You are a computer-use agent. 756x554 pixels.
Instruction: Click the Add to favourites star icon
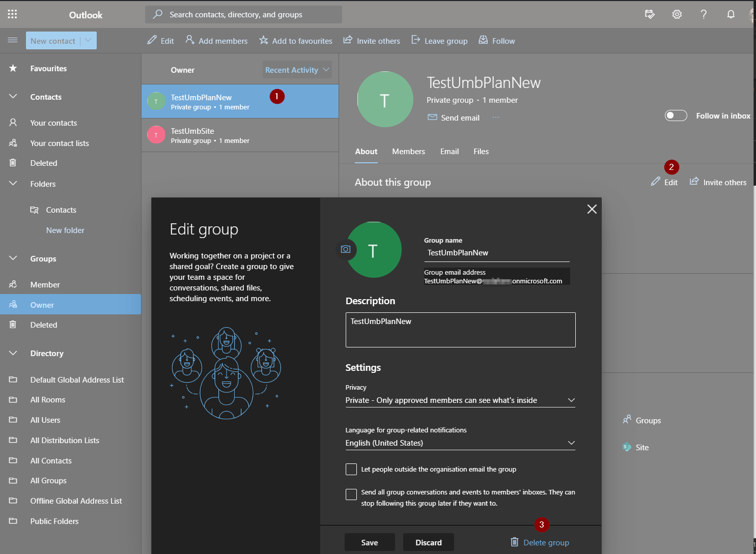pos(264,40)
